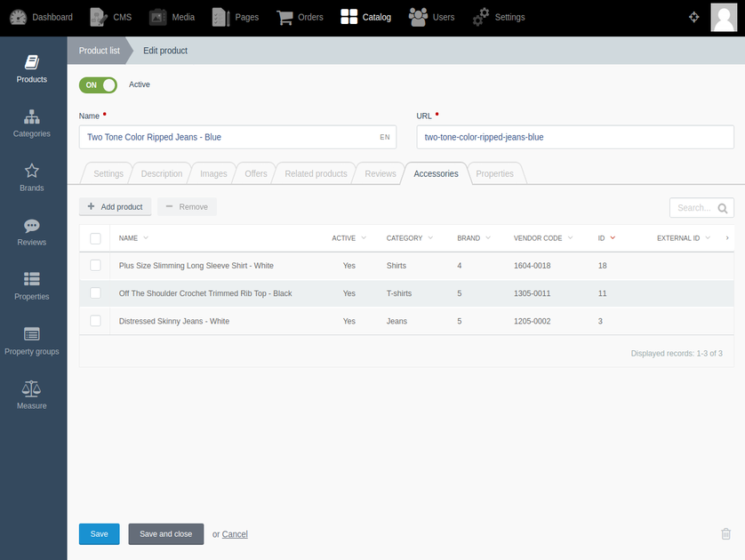Open the ACTIVE column dropdown arrow

pos(364,237)
